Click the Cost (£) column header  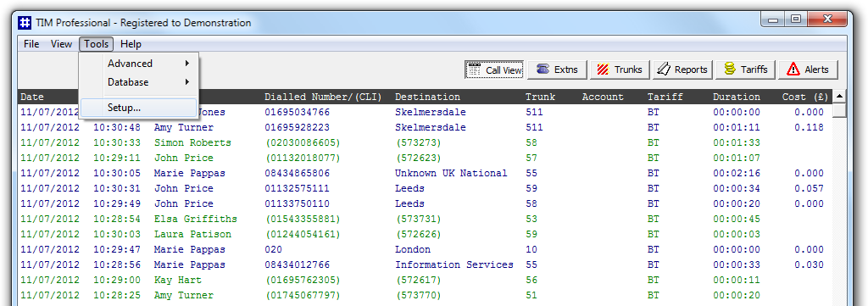[x=805, y=97]
